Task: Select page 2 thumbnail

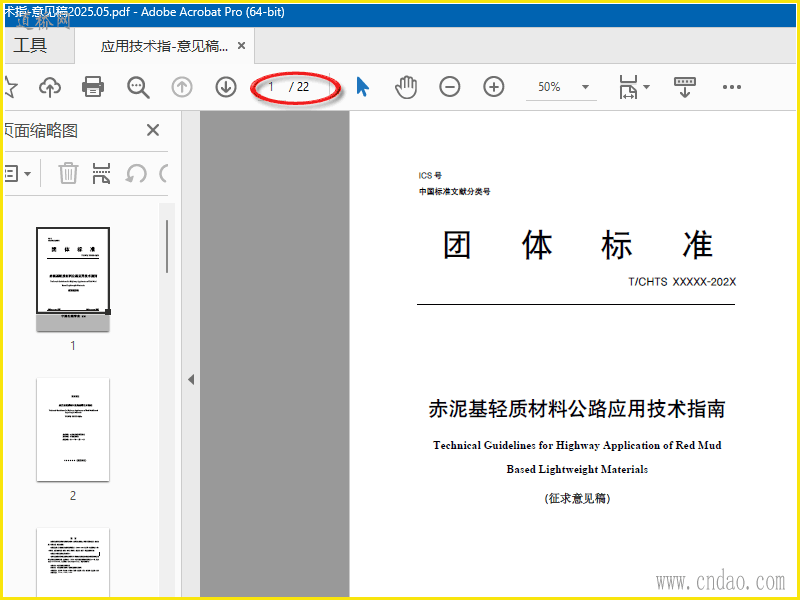Action: point(73,429)
